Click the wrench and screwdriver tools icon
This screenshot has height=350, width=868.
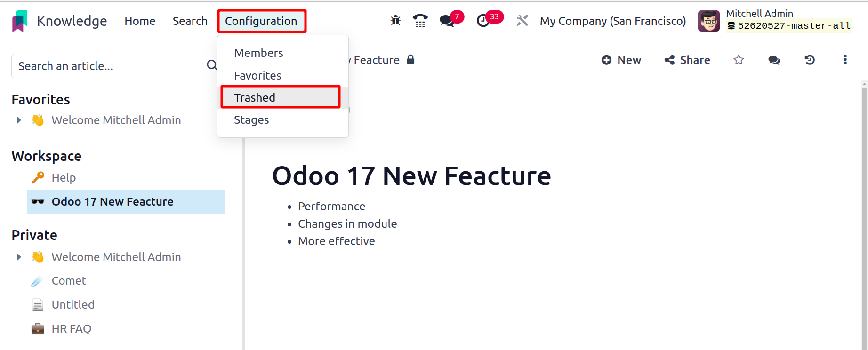tap(522, 21)
